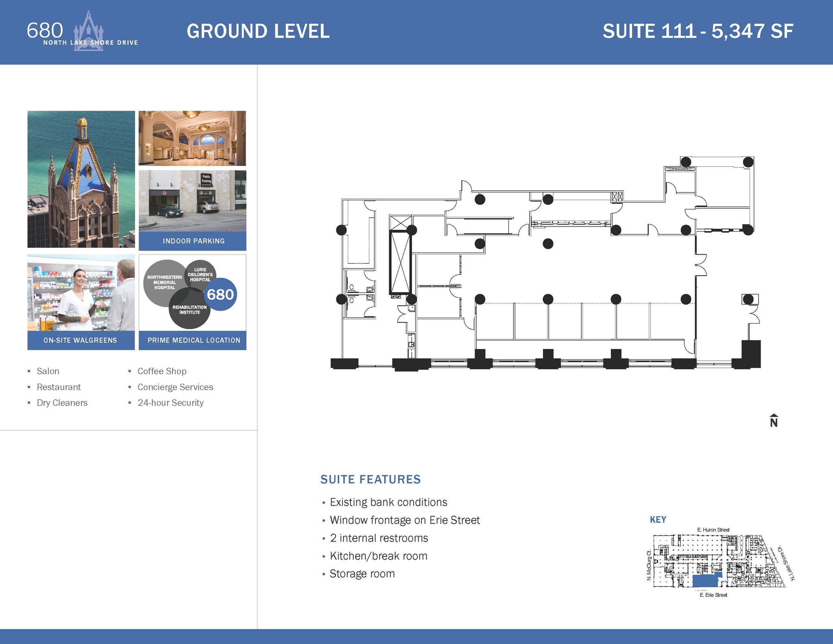
Task: Select the GROUND LEVEL heading
Action: point(258,31)
